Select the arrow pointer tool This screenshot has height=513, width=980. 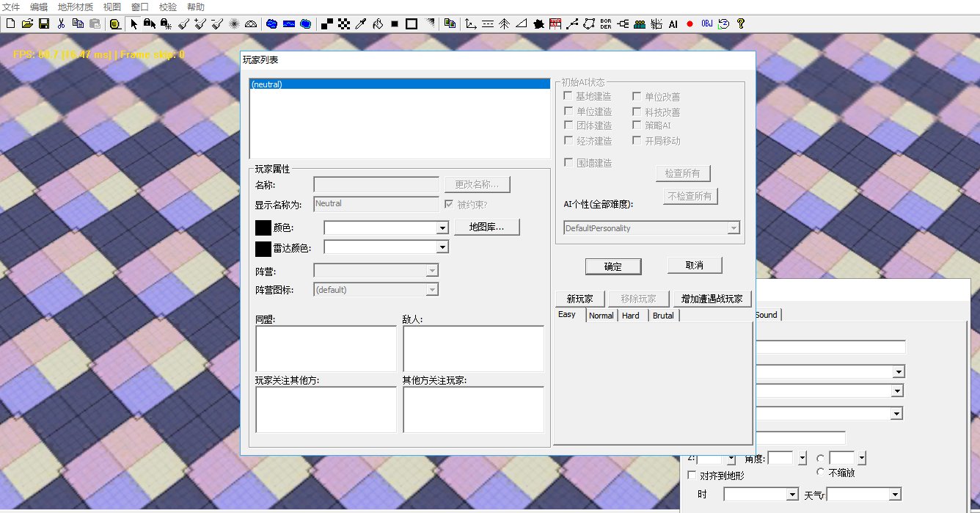click(134, 23)
